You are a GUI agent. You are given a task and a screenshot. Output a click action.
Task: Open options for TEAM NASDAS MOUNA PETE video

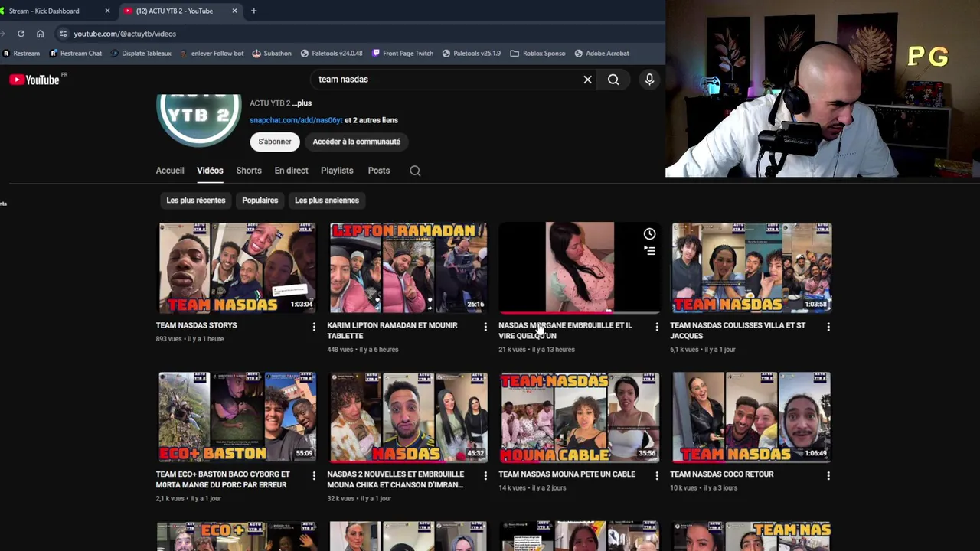656,476
